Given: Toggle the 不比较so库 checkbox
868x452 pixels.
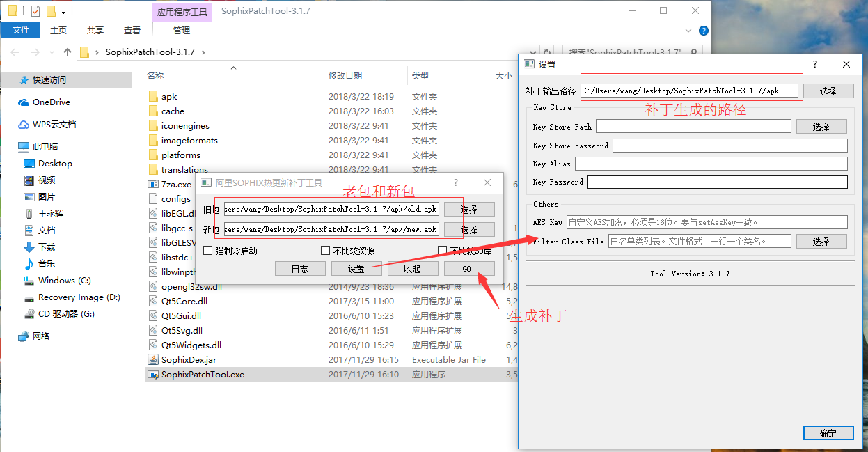Looking at the screenshot, I should click(443, 249).
